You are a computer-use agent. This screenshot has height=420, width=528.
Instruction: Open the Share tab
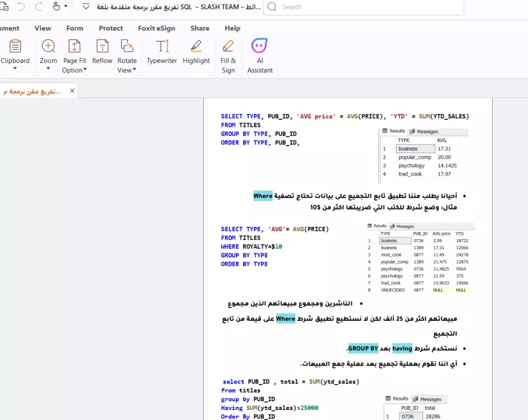[x=200, y=28]
